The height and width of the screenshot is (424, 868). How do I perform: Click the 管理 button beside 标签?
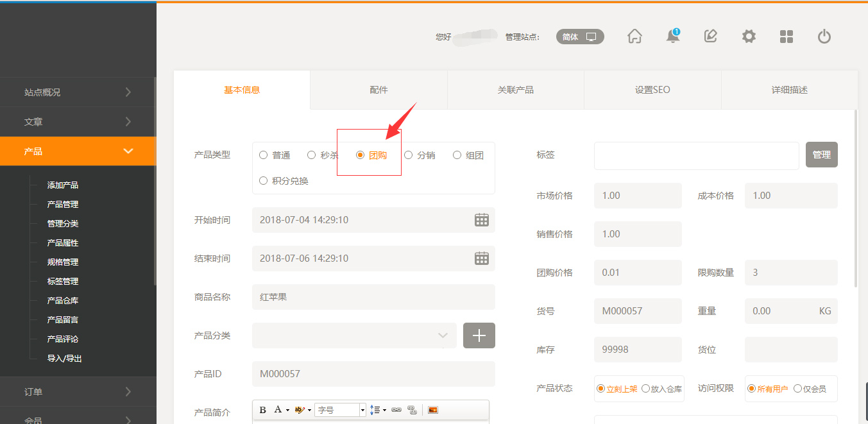[x=821, y=155]
